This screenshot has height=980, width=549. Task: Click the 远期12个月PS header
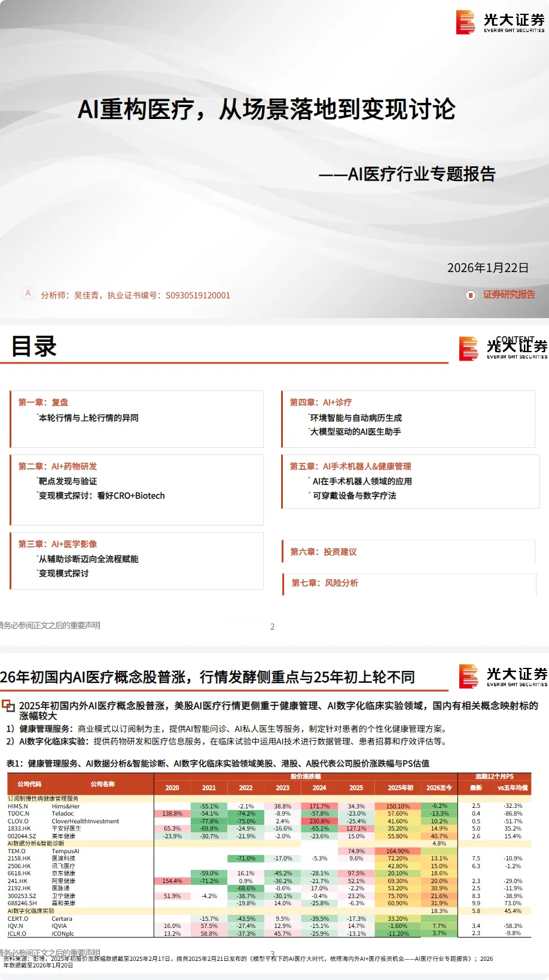click(495, 777)
